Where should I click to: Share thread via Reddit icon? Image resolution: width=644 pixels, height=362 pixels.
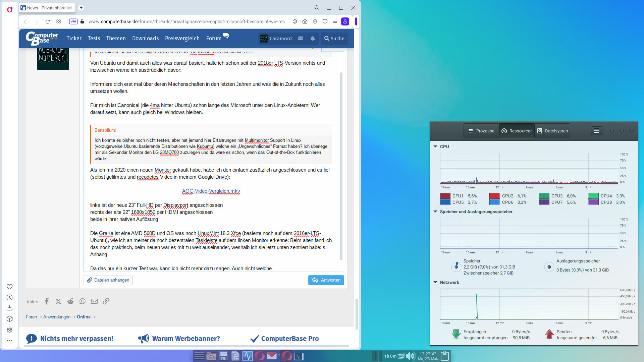coord(70,301)
